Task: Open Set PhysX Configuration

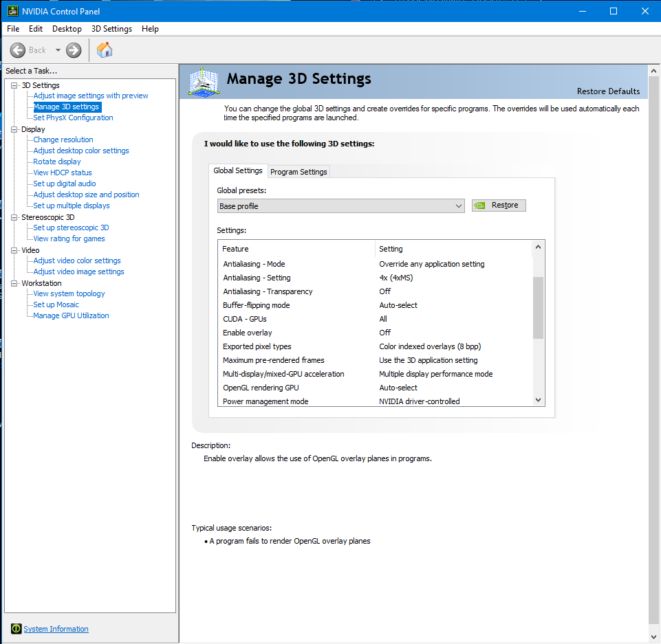Action: (74, 118)
